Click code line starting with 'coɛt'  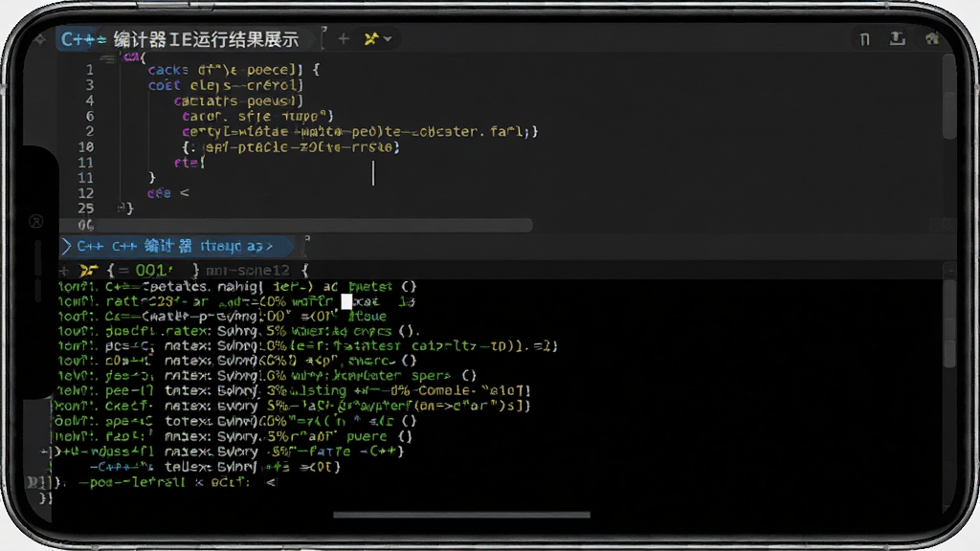[x=226, y=85]
